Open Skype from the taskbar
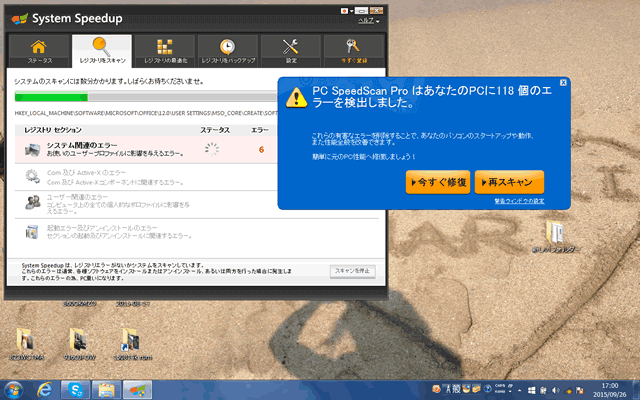This screenshot has width=640, height=400. point(76,390)
